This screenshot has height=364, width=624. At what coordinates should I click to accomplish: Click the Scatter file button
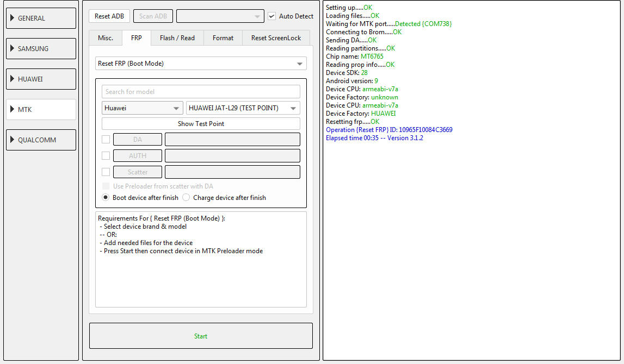138,172
